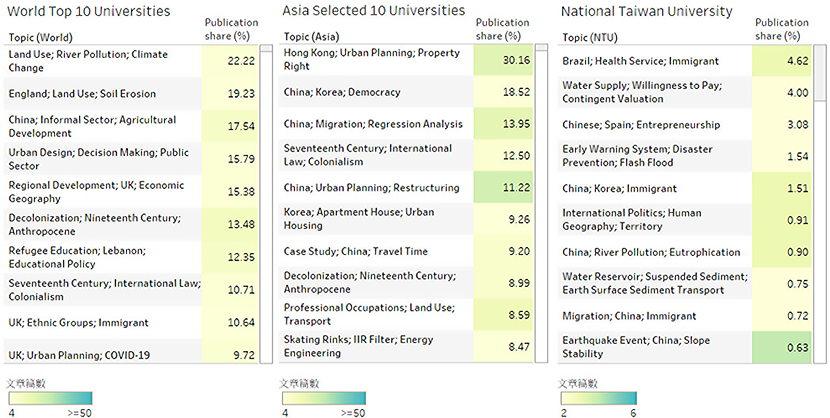Click the Topic (World) column header
Image resolution: width=830 pixels, height=418 pixels.
[41, 38]
